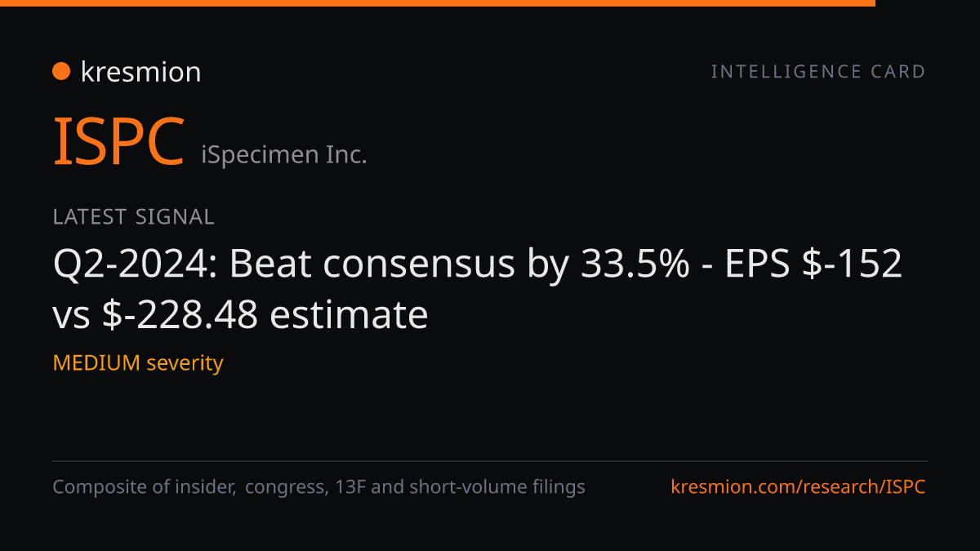Click the MEDIUM severity tag
The height and width of the screenshot is (551, 980).
138,362
